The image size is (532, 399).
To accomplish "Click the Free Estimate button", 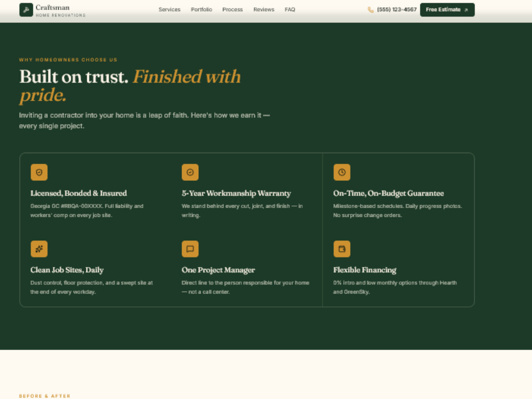I will [447, 10].
